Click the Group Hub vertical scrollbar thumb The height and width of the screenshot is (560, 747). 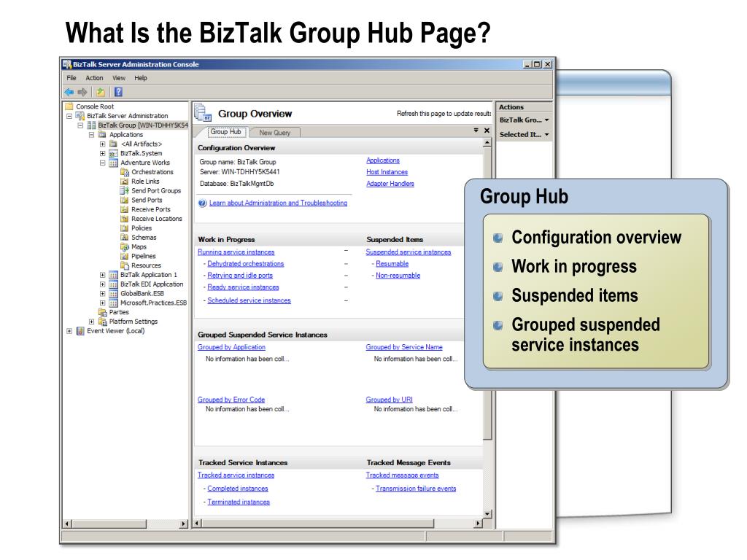[487, 293]
